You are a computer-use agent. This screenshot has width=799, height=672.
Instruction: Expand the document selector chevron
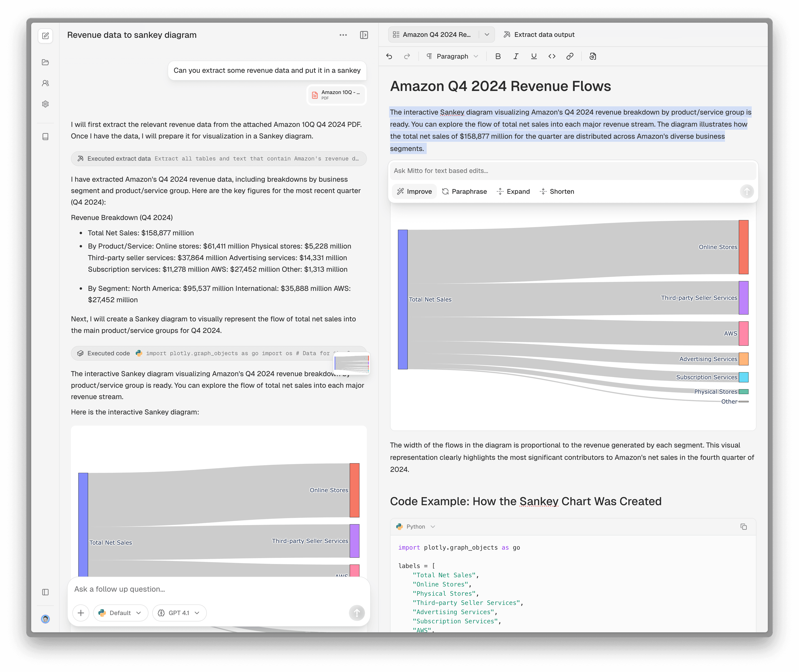[x=486, y=35]
